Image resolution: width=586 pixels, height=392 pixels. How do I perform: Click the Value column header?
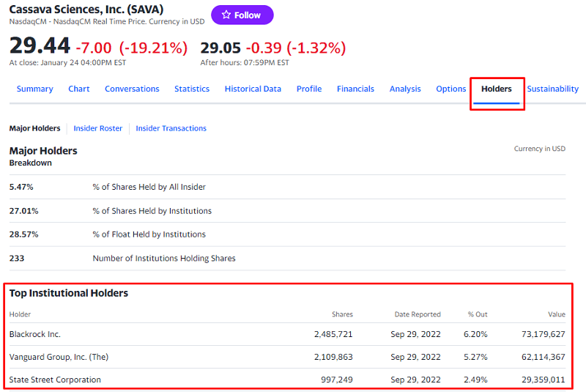coord(557,314)
